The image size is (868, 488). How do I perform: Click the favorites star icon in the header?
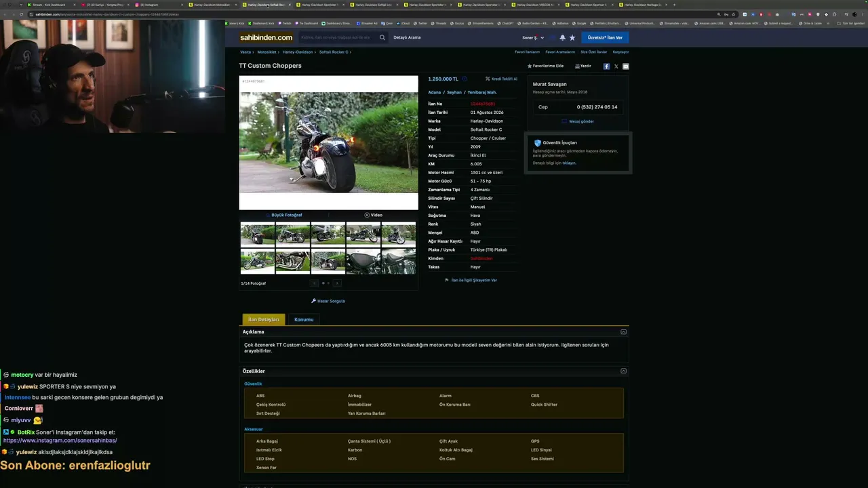pyautogui.click(x=572, y=38)
